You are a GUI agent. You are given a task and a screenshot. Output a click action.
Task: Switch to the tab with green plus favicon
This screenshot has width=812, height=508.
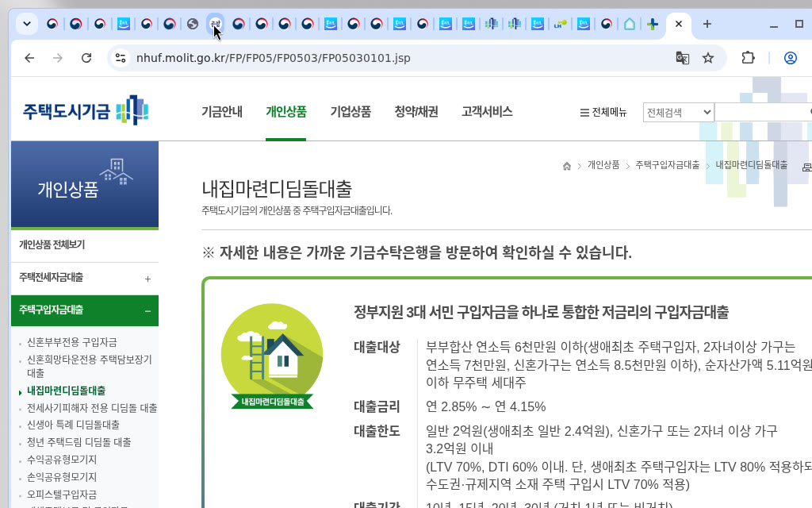653,24
